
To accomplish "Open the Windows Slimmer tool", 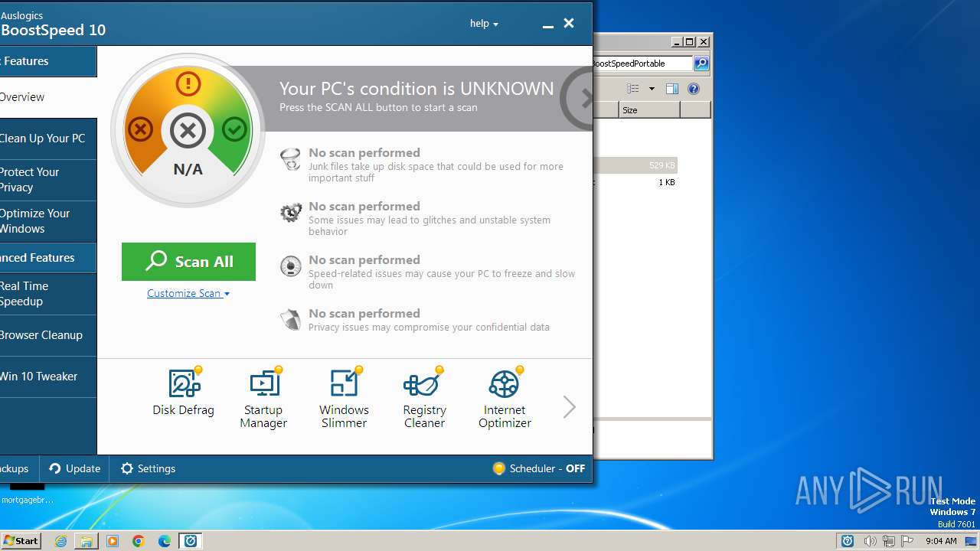I will coord(344,397).
